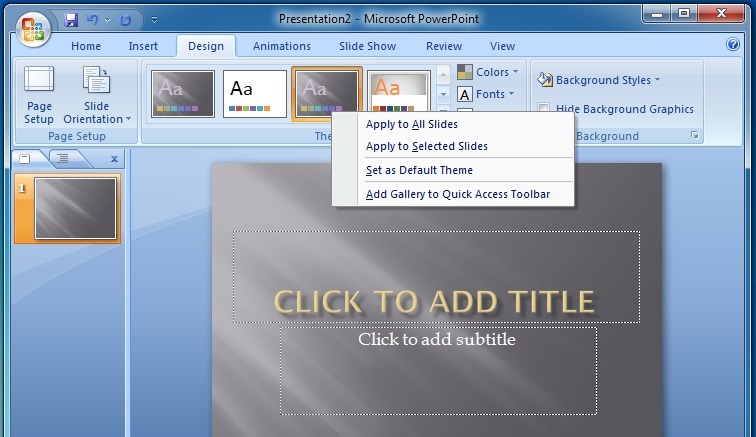Go to the View ribbon tab
Image resolution: width=756 pixels, height=437 pixels.
pyautogui.click(x=502, y=46)
